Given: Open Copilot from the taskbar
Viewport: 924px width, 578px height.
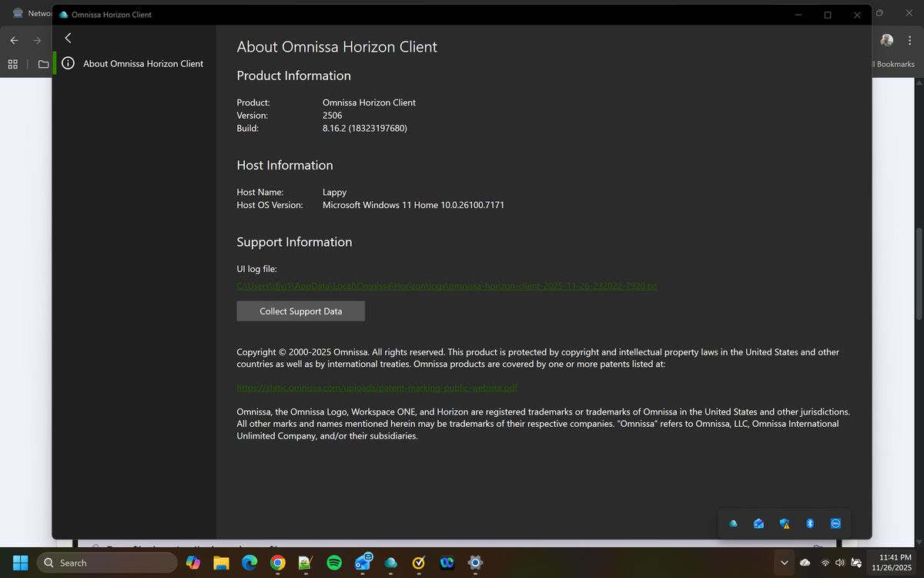Looking at the screenshot, I should tap(192, 563).
